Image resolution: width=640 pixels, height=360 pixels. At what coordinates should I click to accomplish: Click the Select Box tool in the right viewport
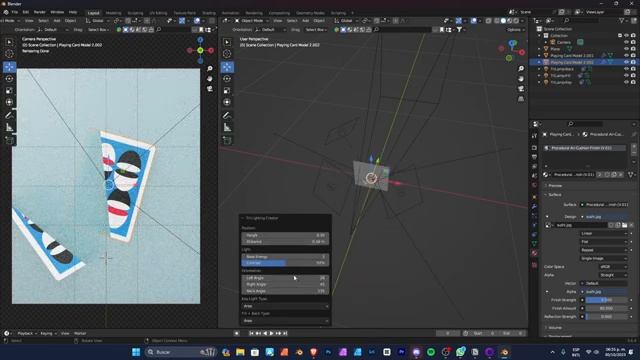pos(227,42)
